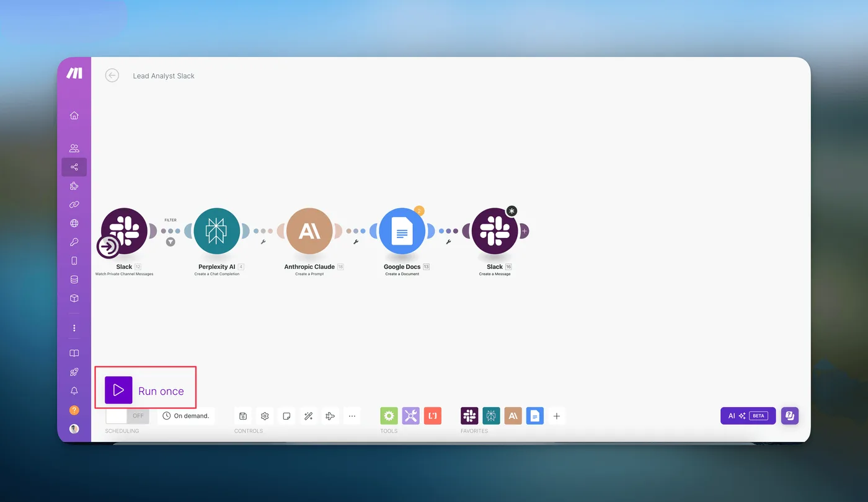Select the Perplexity AI module
The height and width of the screenshot is (502, 868).
tap(217, 231)
